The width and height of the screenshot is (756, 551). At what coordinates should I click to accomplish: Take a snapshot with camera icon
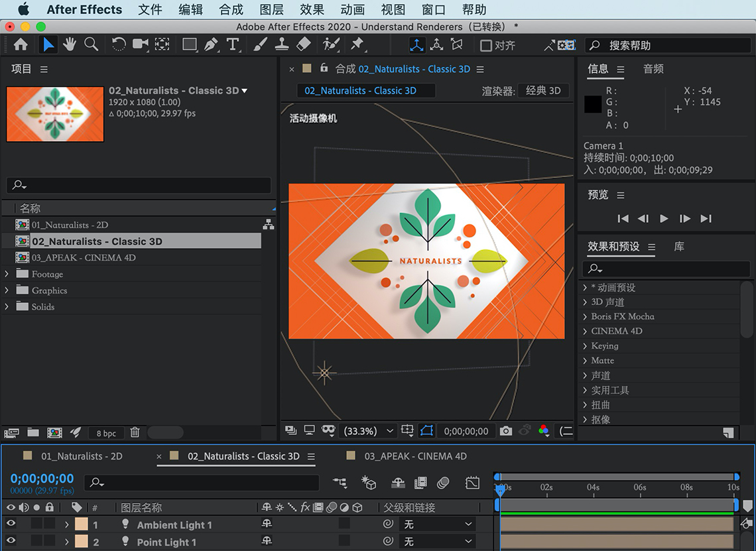click(x=506, y=431)
